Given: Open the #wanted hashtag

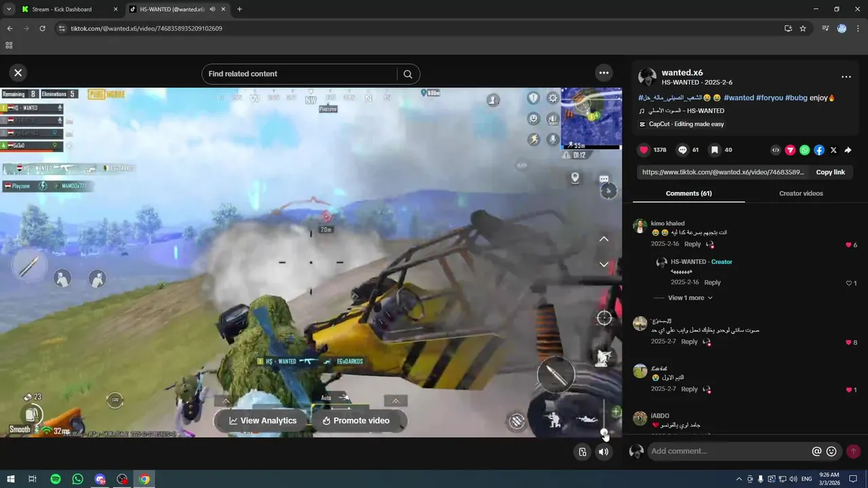Looking at the screenshot, I should point(738,98).
